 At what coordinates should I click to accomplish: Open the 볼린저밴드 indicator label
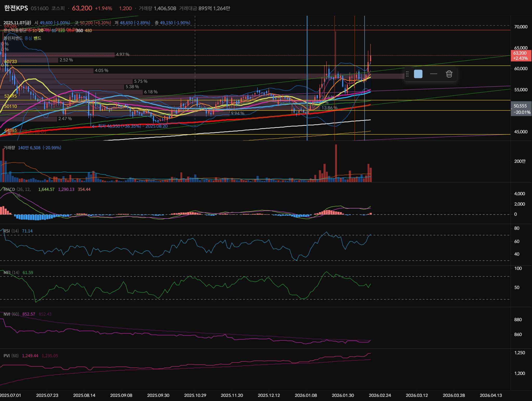click(x=13, y=38)
